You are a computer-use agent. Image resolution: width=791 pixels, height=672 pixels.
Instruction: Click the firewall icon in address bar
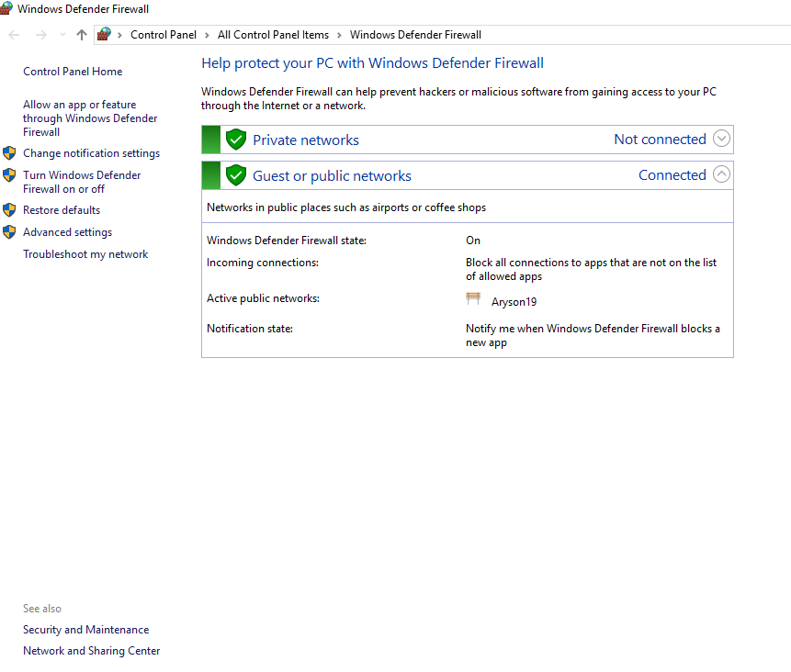tap(105, 34)
